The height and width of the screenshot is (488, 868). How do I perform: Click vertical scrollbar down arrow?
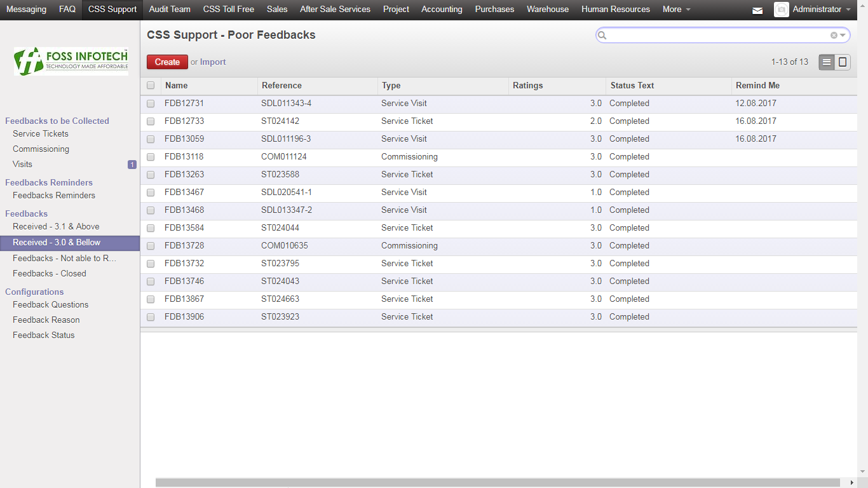tap(862, 471)
